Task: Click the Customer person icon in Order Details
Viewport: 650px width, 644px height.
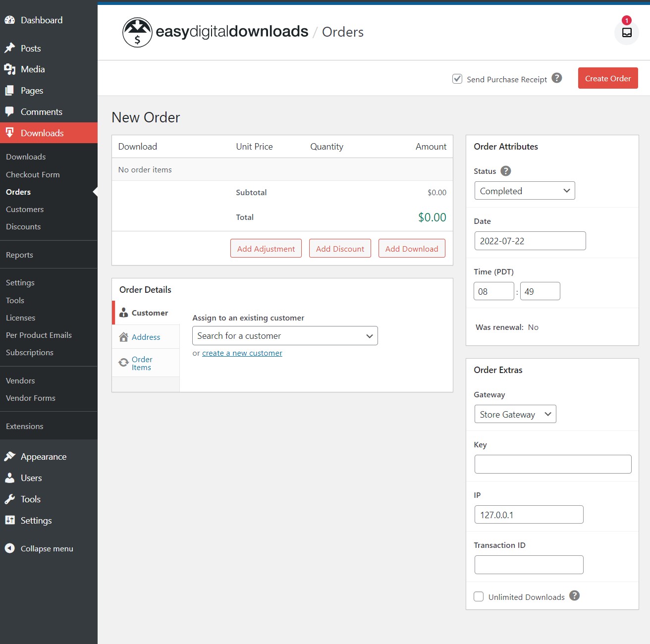Action: point(124,313)
